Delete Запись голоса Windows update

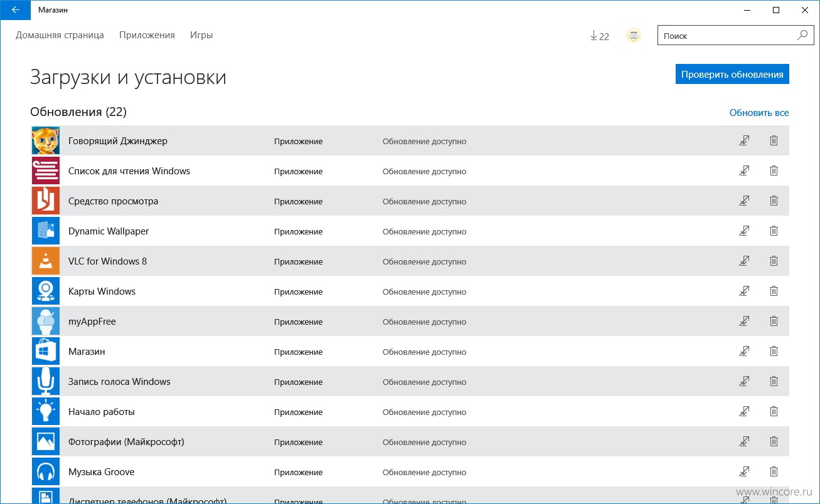pyautogui.click(x=774, y=382)
